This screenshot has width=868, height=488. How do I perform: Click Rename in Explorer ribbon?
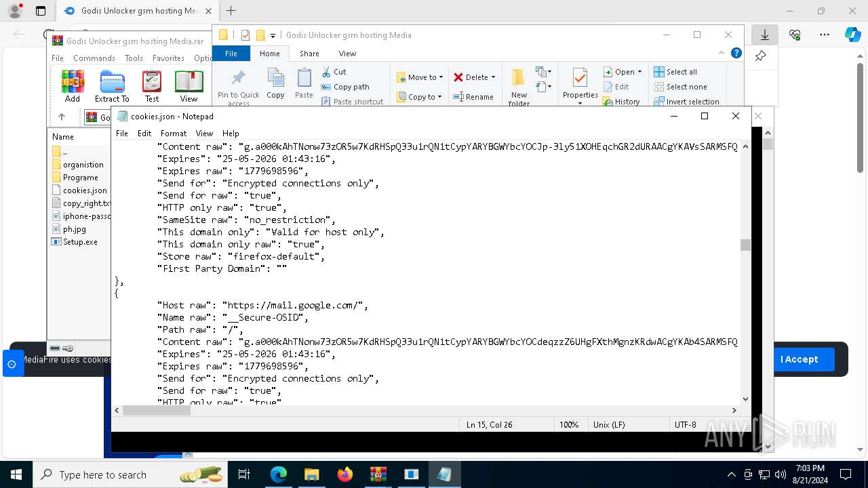(x=473, y=97)
